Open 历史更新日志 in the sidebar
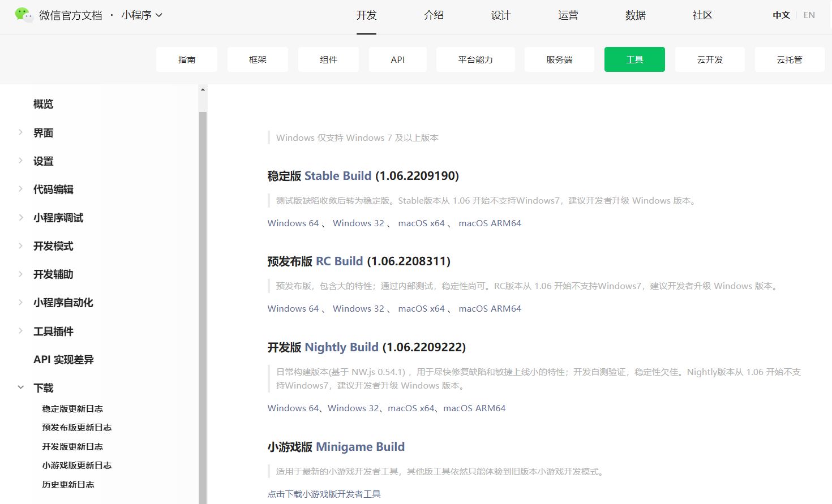 click(x=68, y=484)
